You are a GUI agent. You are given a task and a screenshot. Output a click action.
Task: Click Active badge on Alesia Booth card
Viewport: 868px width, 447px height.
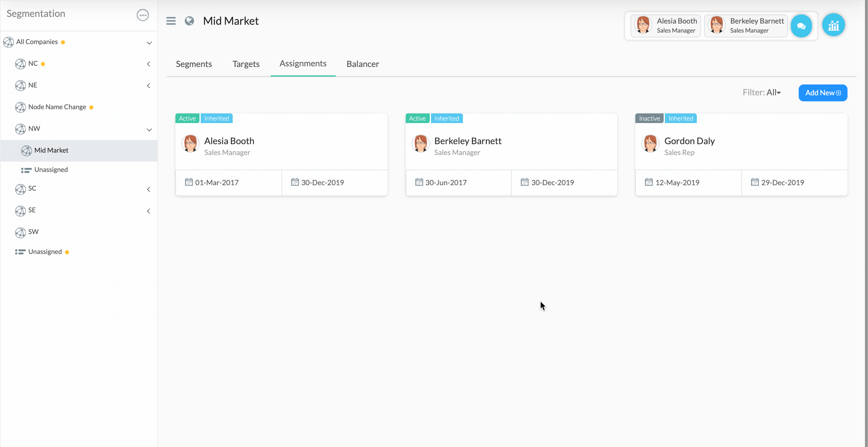[x=187, y=118]
